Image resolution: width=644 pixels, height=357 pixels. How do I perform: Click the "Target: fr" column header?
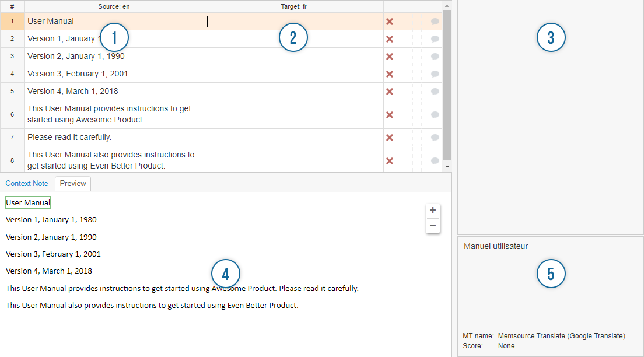(x=293, y=6)
